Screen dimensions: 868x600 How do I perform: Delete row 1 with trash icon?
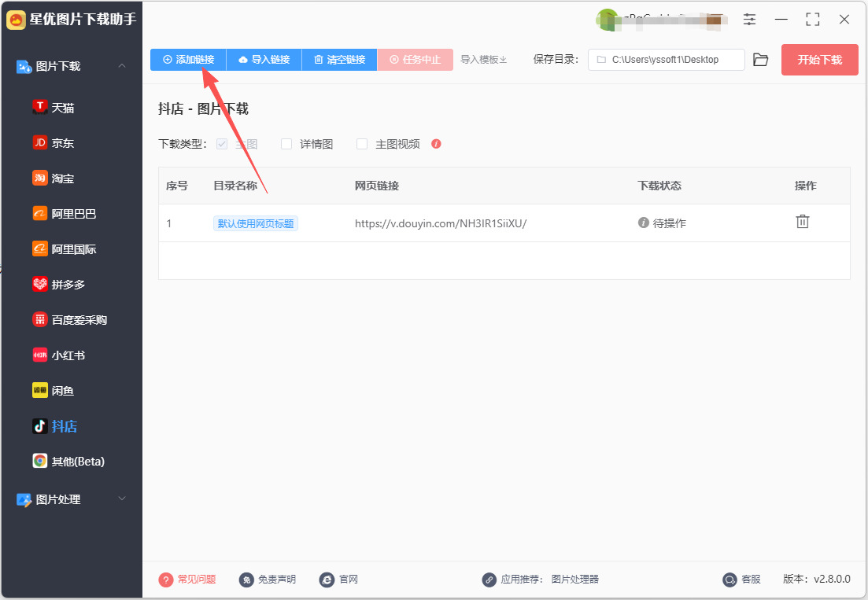802,222
